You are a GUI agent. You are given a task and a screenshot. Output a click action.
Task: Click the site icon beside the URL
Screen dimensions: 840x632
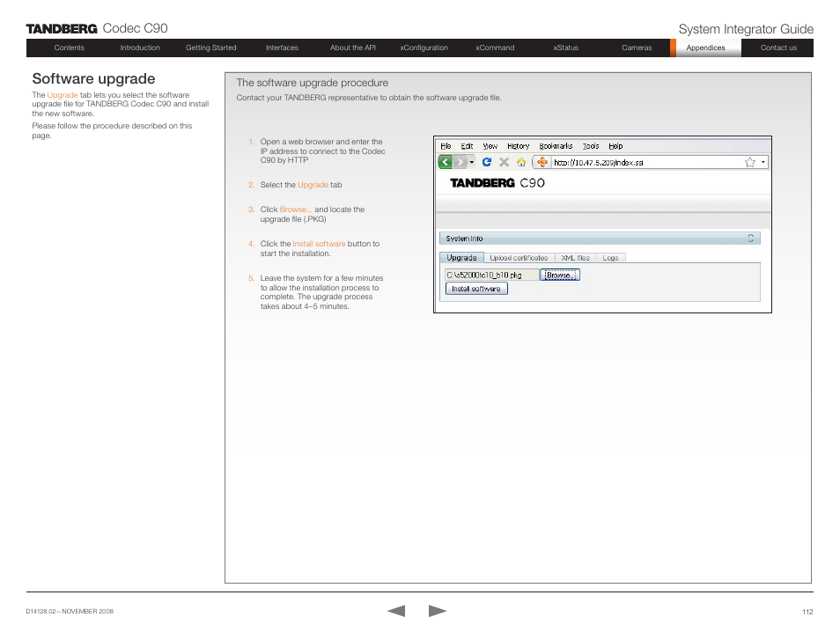(542, 162)
